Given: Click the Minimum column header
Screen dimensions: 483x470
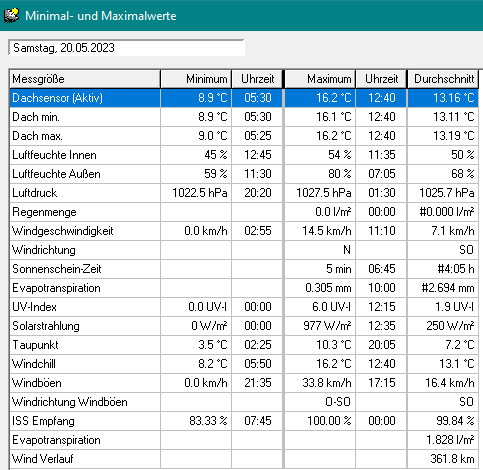Looking at the screenshot, I should pyautogui.click(x=196, y=79).
